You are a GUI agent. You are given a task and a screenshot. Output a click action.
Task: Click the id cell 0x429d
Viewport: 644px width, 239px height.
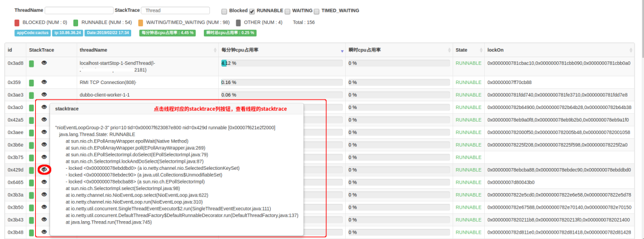pyautogui.click(x=16, y=170)
